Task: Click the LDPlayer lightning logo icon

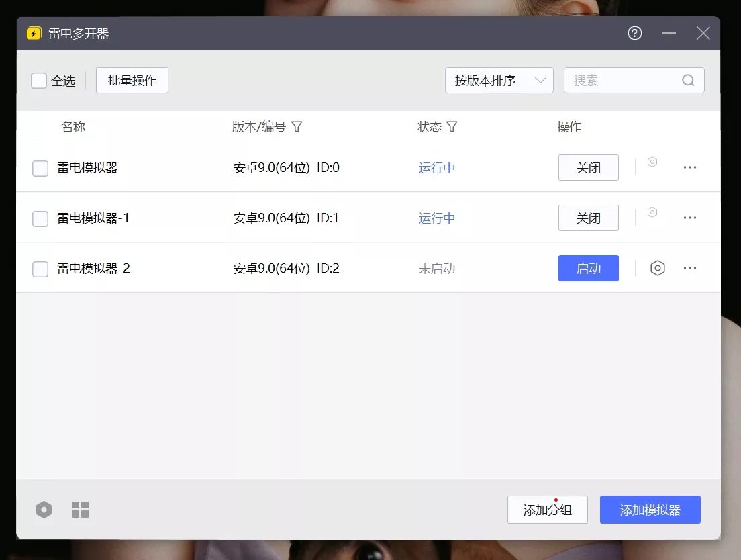Action: pyautogui.click(x=33, y=32)
